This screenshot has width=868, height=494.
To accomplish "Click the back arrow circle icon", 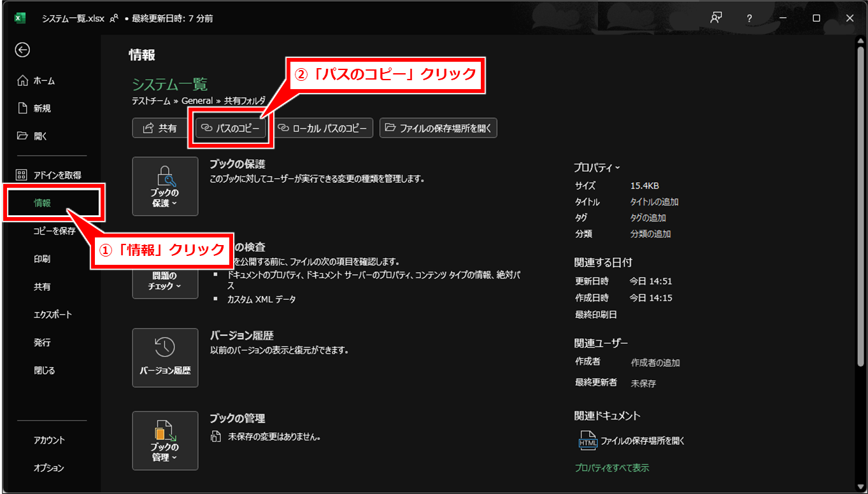I will (22, 50).
